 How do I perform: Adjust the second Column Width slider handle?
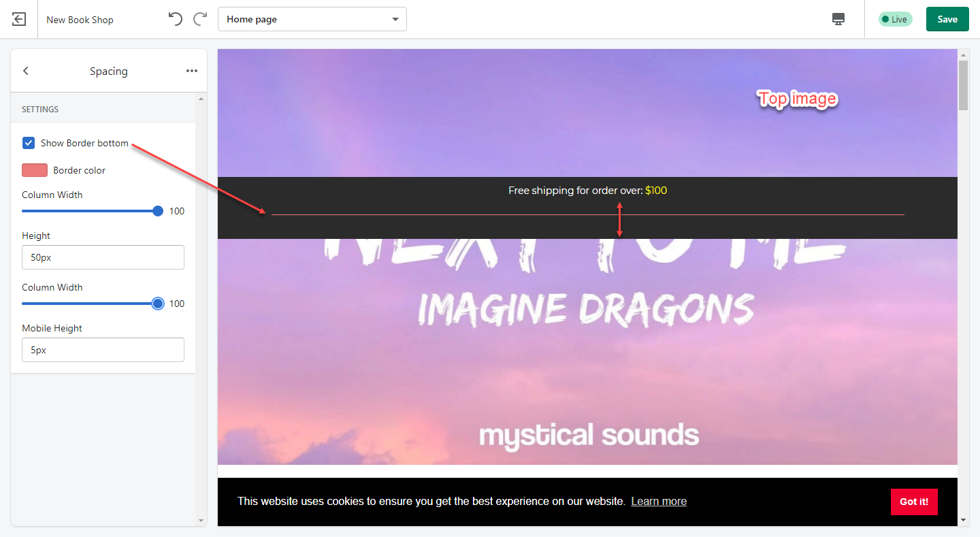(x=158, y=304)
